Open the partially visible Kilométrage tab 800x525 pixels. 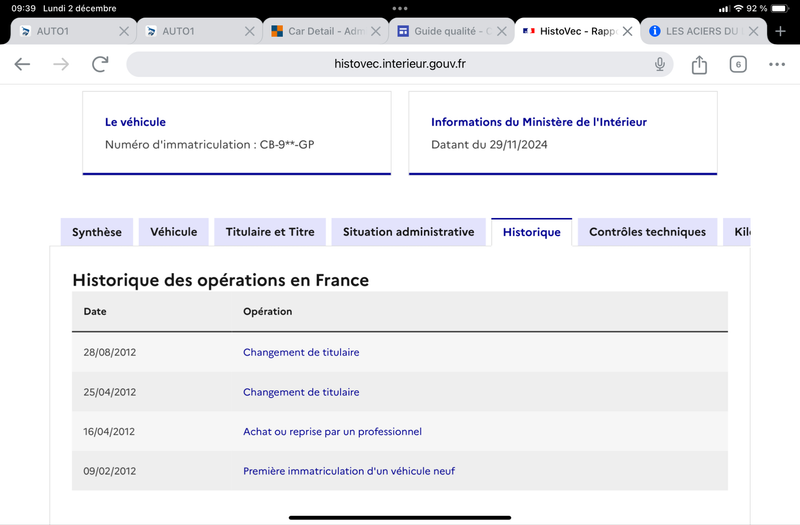737,232
